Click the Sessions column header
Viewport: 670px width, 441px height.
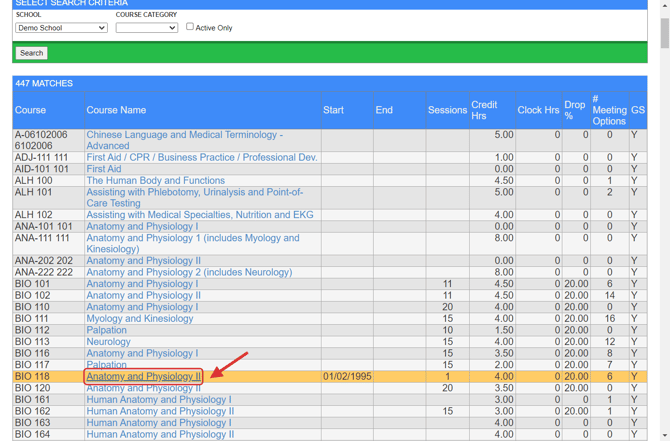pos(447,110)
